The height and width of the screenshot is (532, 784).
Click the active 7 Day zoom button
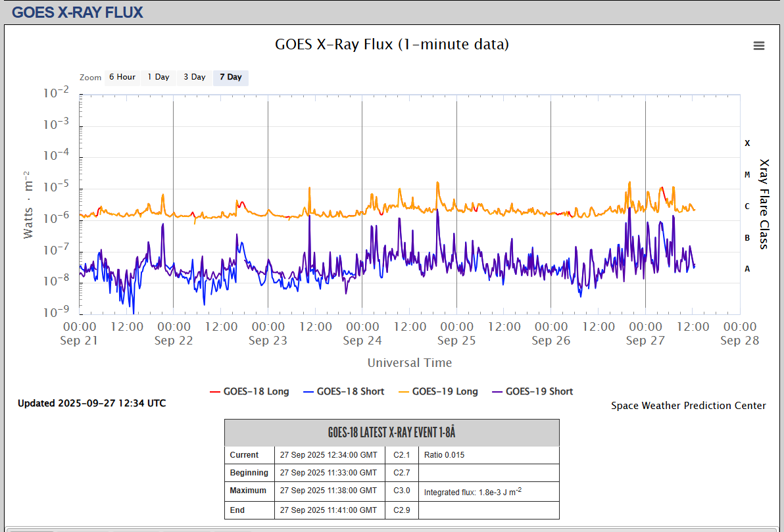tap(230, 78)
